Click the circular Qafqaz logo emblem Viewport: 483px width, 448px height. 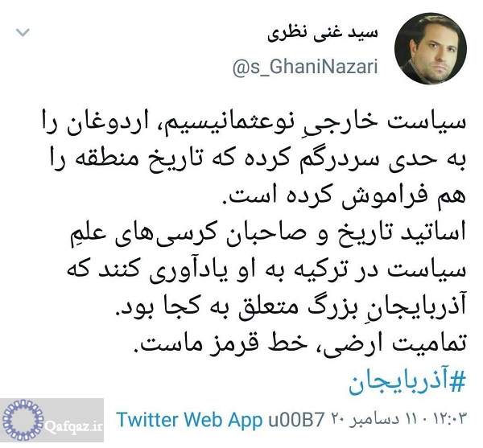click(23, 420)
